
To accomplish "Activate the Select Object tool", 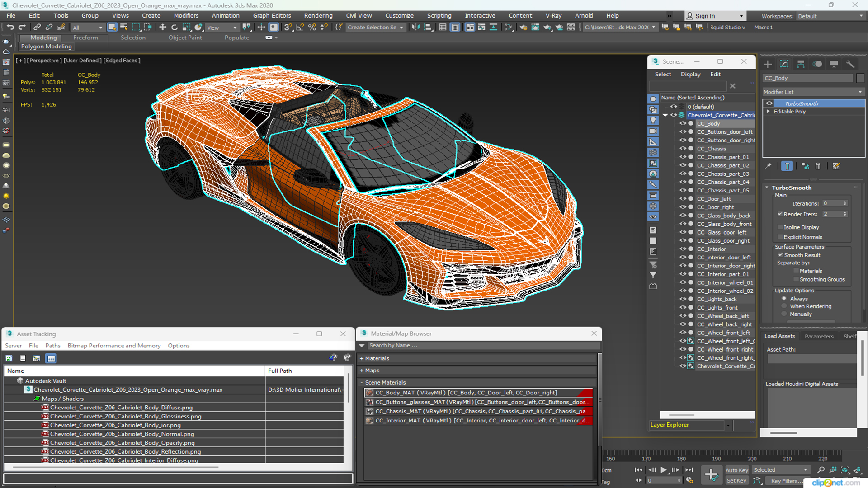I will [x=112, y=28].
